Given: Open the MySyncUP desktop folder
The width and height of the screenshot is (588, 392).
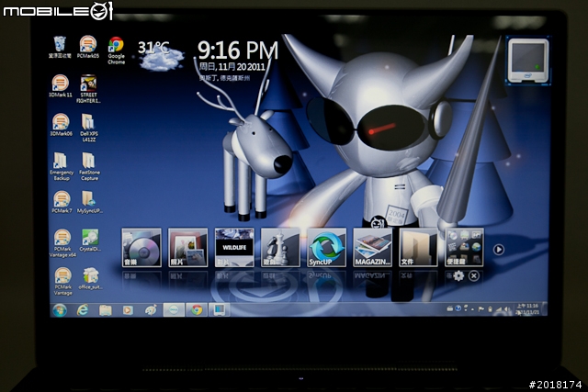Looking at the screenshot, I should click(90, 202).
